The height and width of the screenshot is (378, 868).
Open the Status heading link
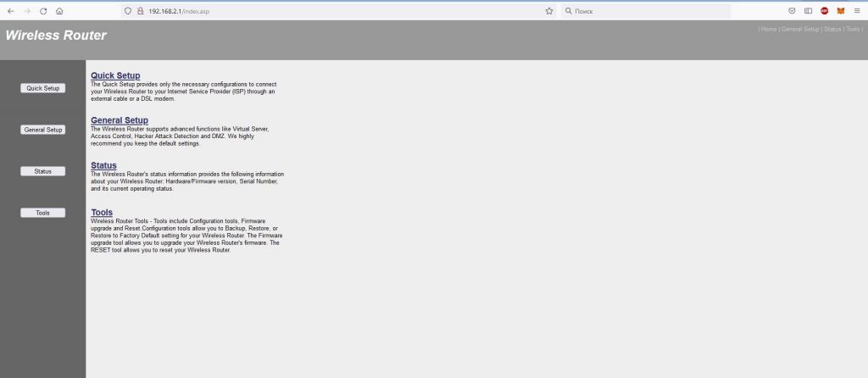tap(103, 165)
